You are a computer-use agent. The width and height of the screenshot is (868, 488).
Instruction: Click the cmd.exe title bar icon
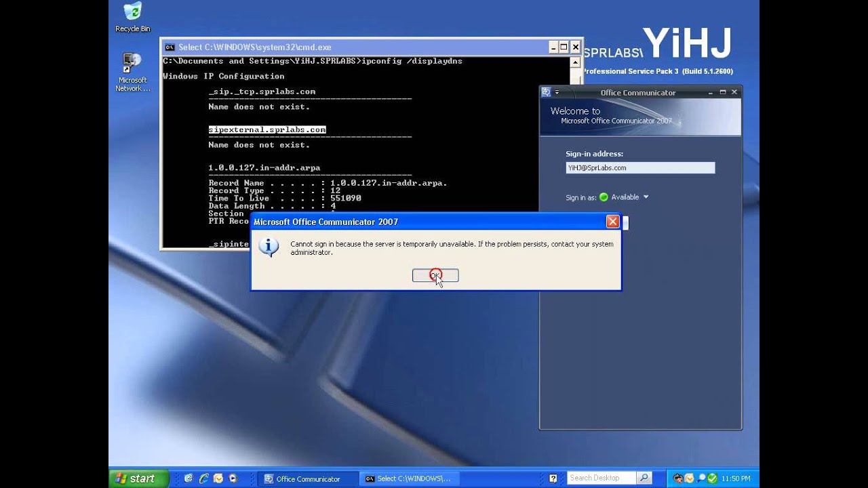[170, 47]
